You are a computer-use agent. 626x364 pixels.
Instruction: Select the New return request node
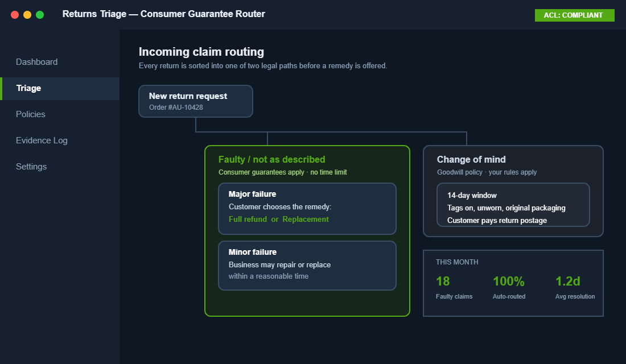[x=196, y=101]
